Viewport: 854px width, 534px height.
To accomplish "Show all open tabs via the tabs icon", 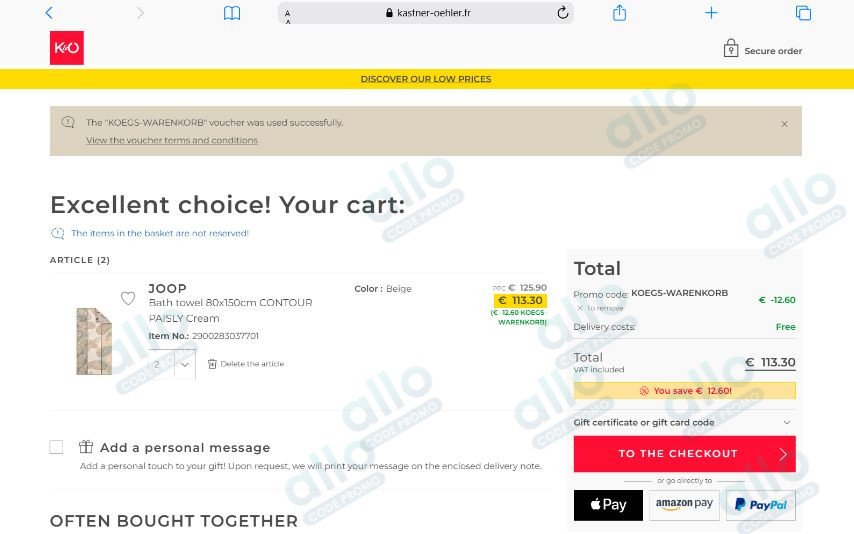I will click(x=803, y=13).
